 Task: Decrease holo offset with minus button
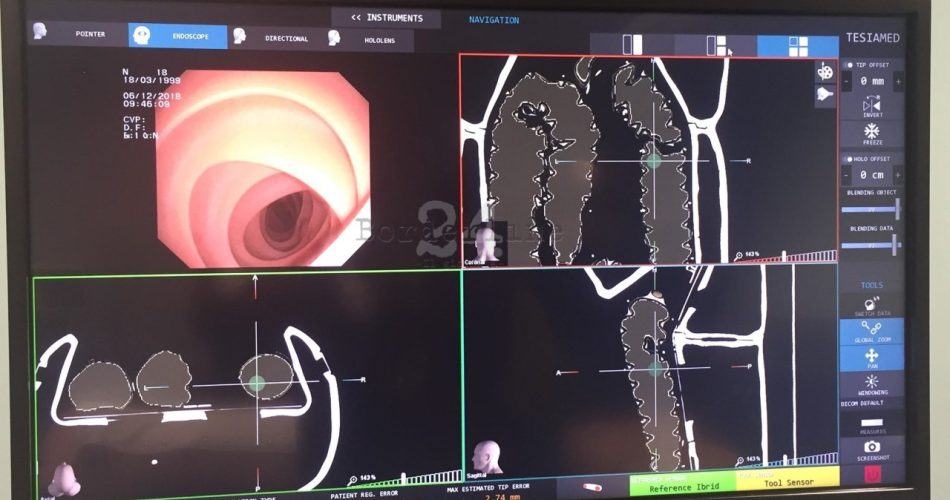(847, 175)
